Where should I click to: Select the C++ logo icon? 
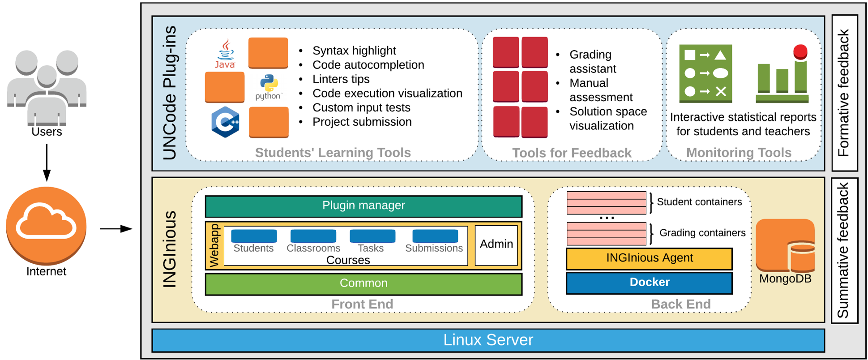(x=225, y=122)
